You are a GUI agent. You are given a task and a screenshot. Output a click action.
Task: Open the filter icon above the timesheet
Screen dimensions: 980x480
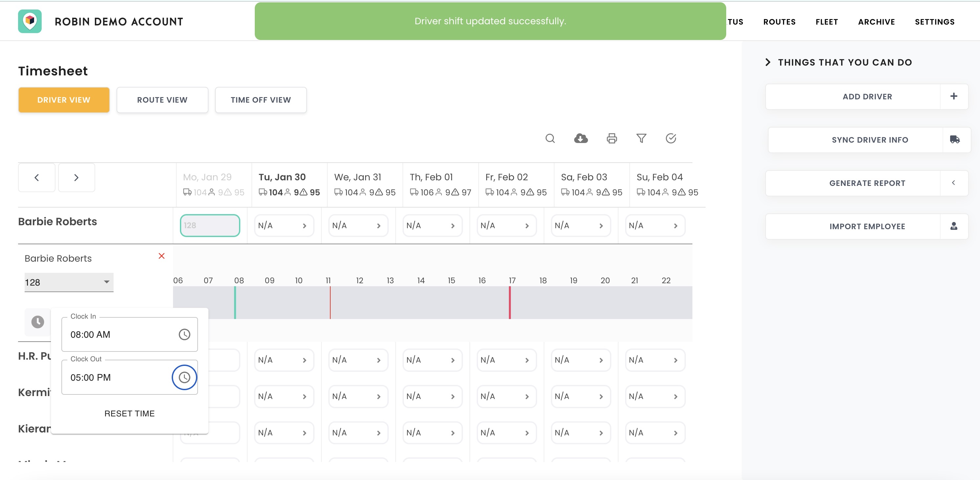[x=642, y=138]
